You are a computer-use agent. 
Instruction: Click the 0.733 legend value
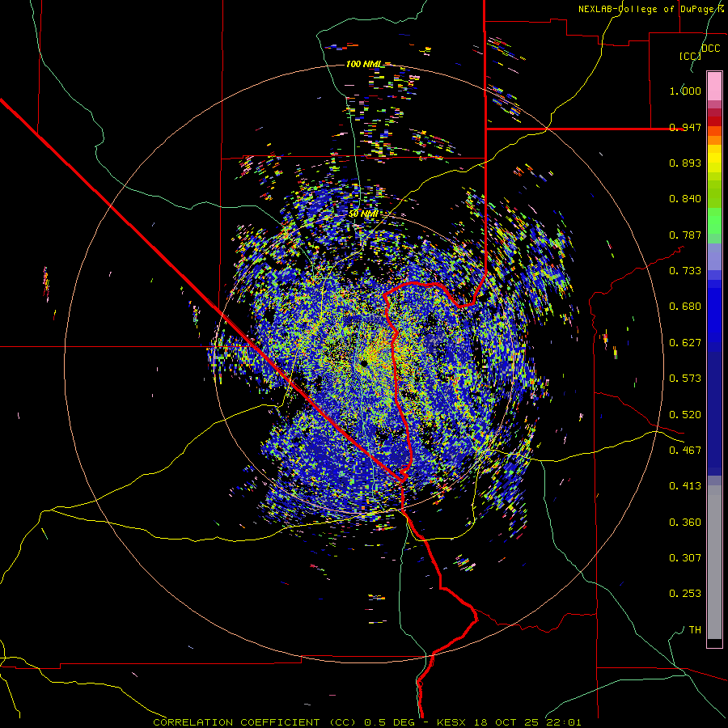pyautogui.click(x=685, y=271)
